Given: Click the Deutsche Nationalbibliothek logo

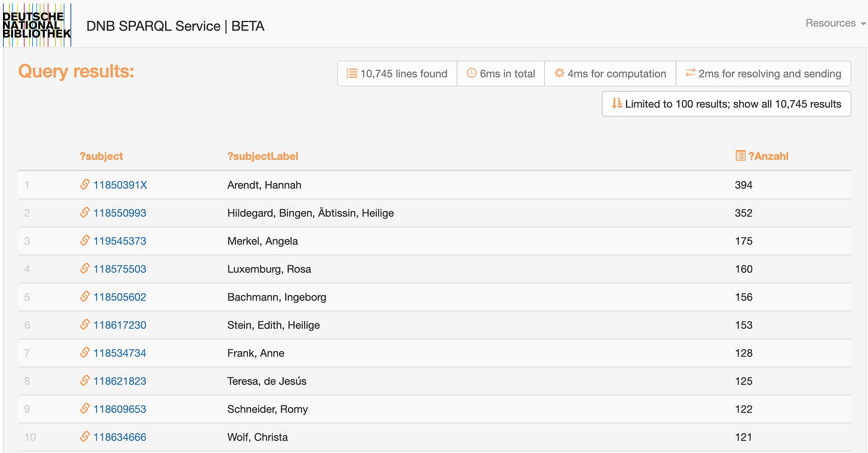Looking at the screenshot, I should (37, 24).
